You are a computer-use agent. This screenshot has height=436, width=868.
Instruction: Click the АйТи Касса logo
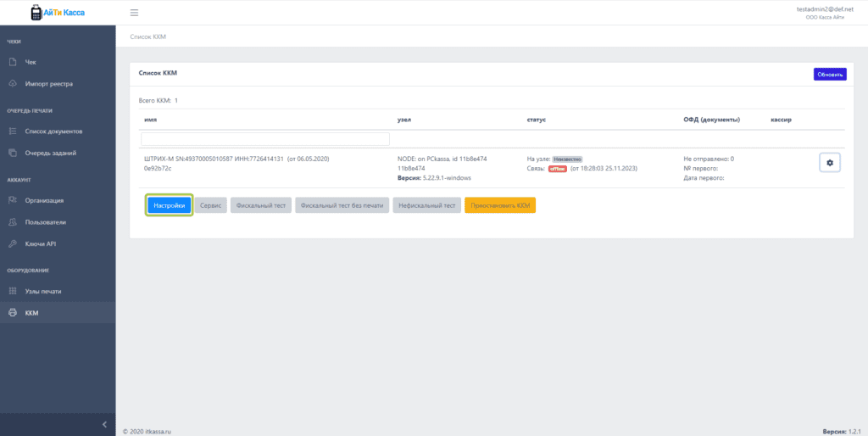[58, 12]
